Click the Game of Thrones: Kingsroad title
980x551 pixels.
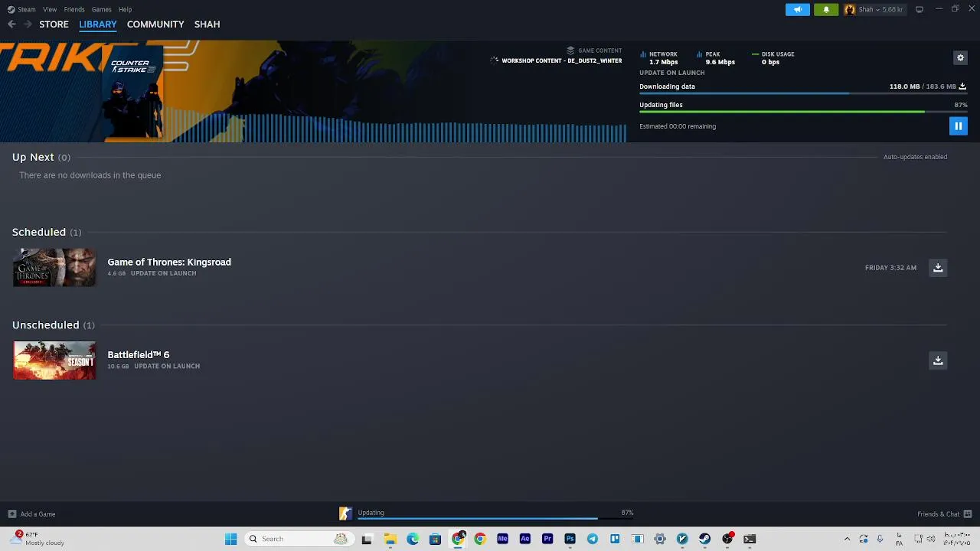click(x=169, y=262)
